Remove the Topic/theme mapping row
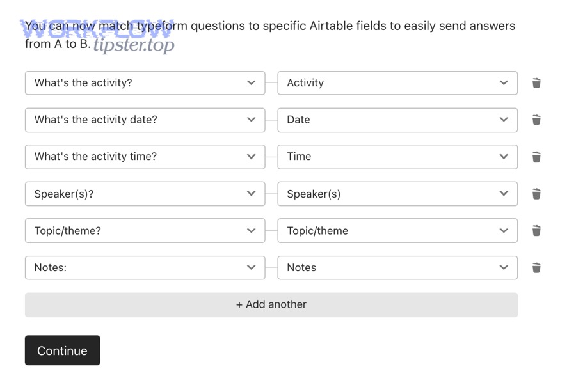This screenshot has height=392, width=576. click(536, 231)
